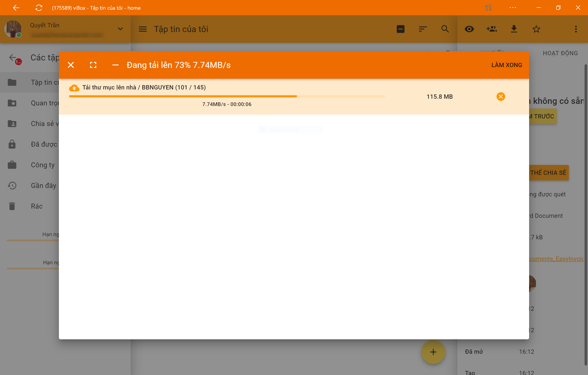The image size is (588, 375).
Task: Click the LÀM XONG button
Action: tap(507, 65)
